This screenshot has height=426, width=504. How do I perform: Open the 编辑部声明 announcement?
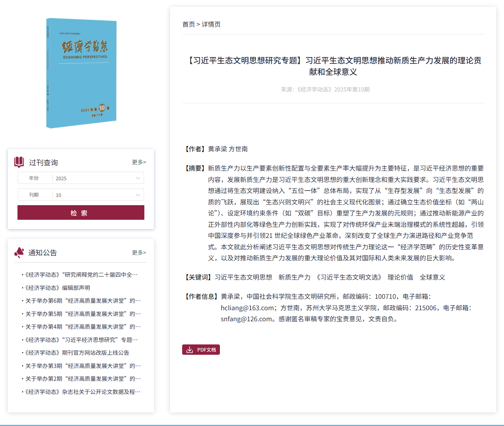57,288
